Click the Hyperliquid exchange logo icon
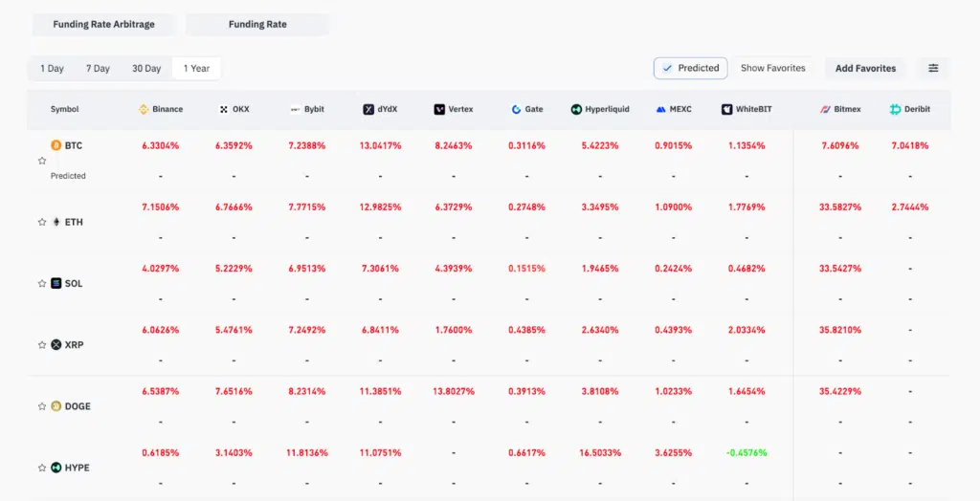 tap(576, 110)
